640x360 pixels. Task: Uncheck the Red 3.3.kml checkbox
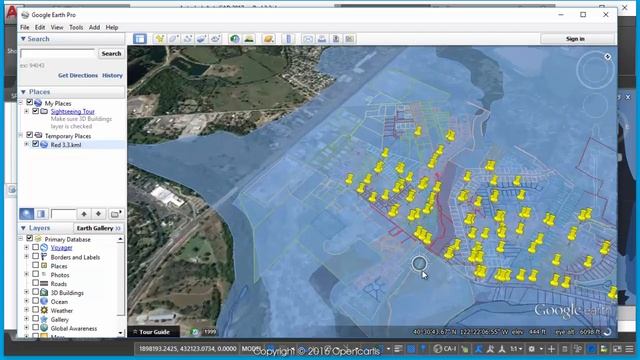(36, 144)
